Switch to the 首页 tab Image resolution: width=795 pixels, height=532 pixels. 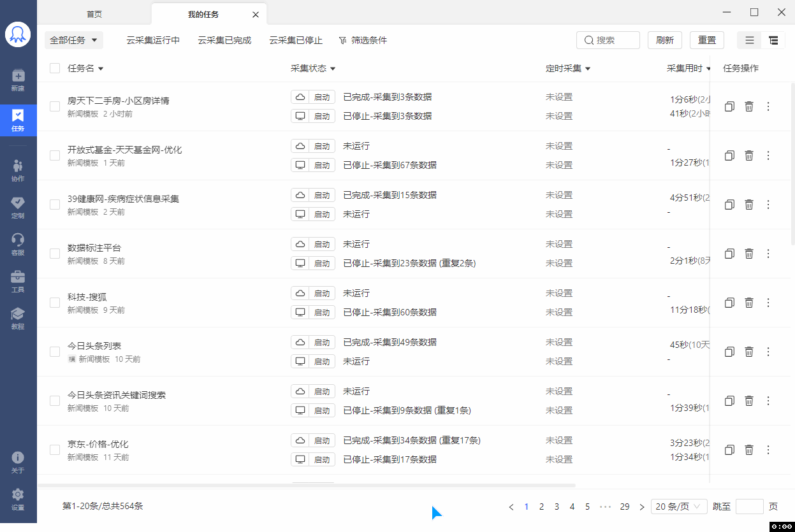click(x=94, y=14)
